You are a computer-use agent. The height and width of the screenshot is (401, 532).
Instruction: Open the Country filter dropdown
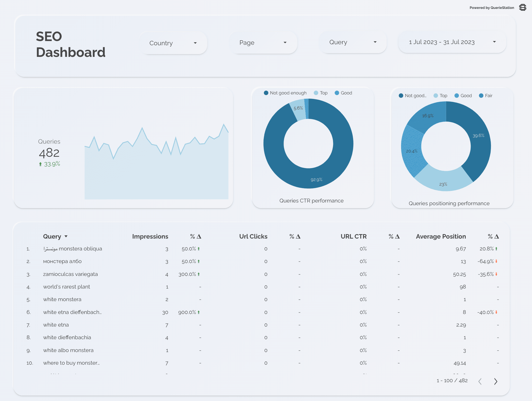tap(173, 43)
